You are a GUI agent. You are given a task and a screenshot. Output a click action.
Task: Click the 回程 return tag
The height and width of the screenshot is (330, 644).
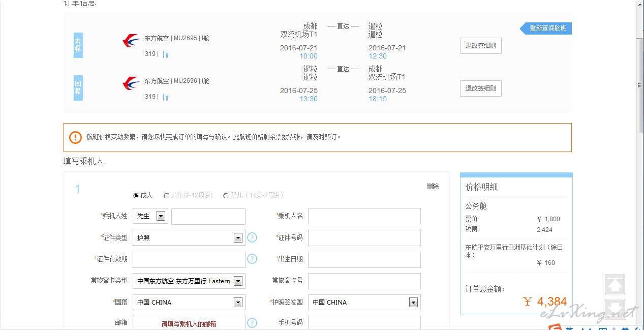pos(78,87)
